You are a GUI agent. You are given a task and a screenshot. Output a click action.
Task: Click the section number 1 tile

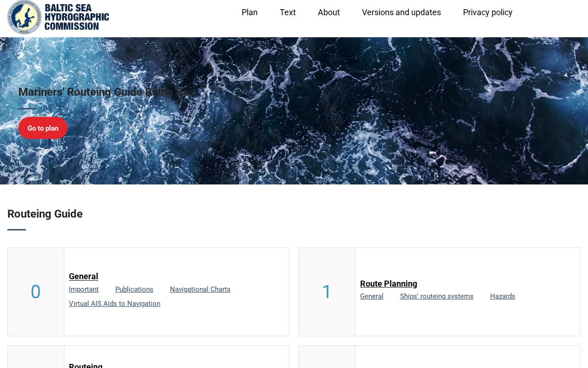(x=327, y=292)
